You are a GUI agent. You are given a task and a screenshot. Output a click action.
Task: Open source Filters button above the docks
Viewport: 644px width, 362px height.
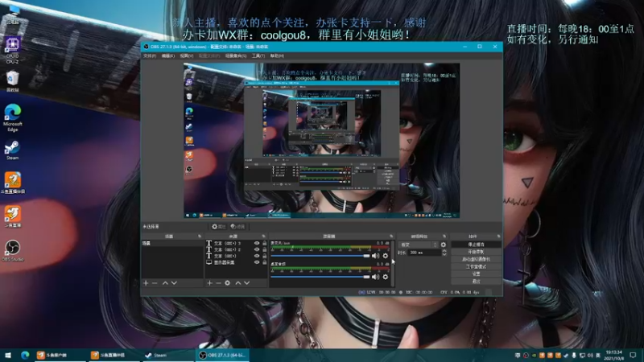click(x=237, y=227)
